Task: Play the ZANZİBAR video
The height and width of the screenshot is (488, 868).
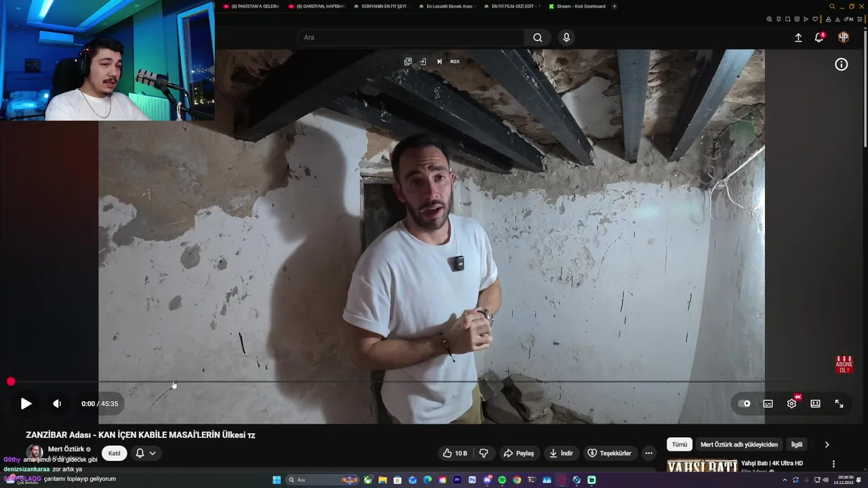Action: click(x=26, y=403)
